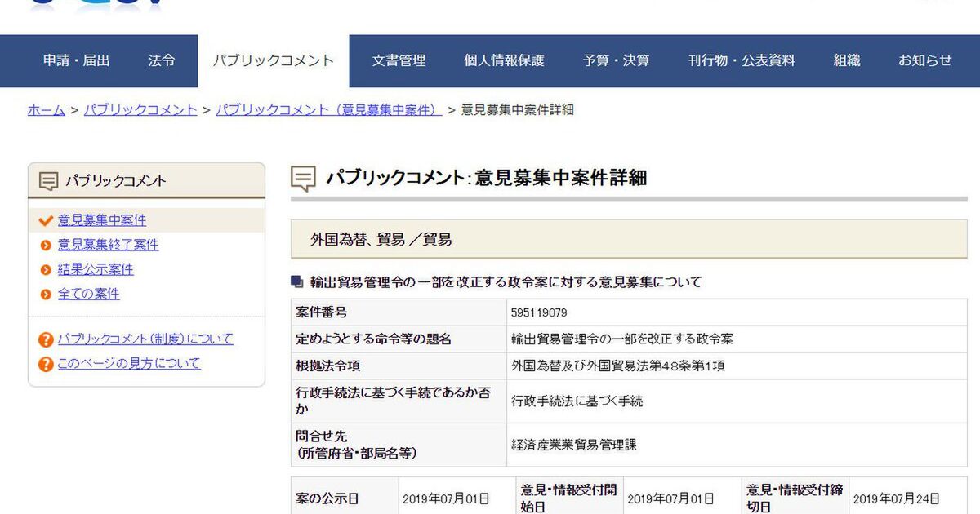The image size is (980, 514).
Task: Navigate to 刊行物・公表資料 tab
Action: coord(742,60)
